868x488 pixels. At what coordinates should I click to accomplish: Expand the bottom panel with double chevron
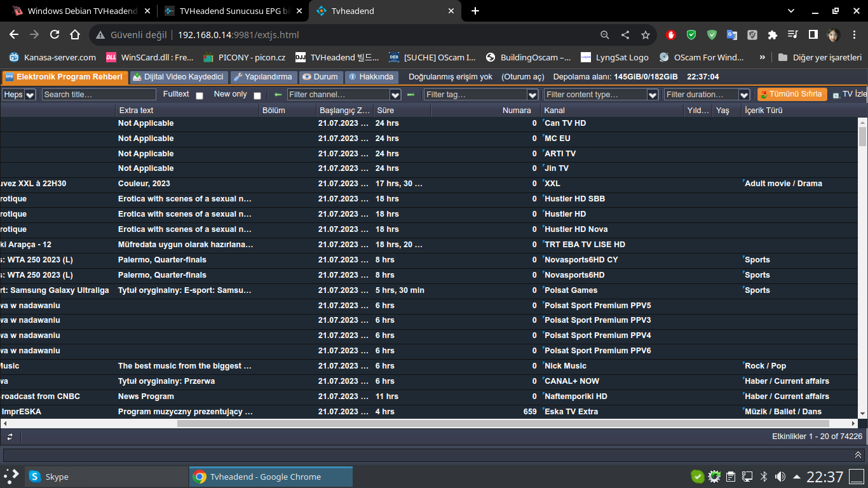click(x=858, y=455)
